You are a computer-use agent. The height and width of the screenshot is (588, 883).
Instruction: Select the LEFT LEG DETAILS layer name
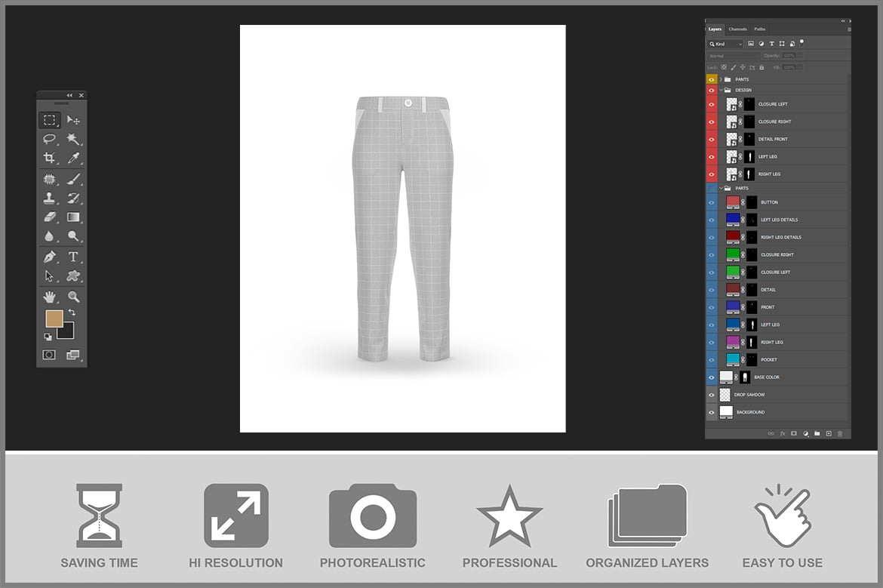pyautogui.click(x=779, y=220)
